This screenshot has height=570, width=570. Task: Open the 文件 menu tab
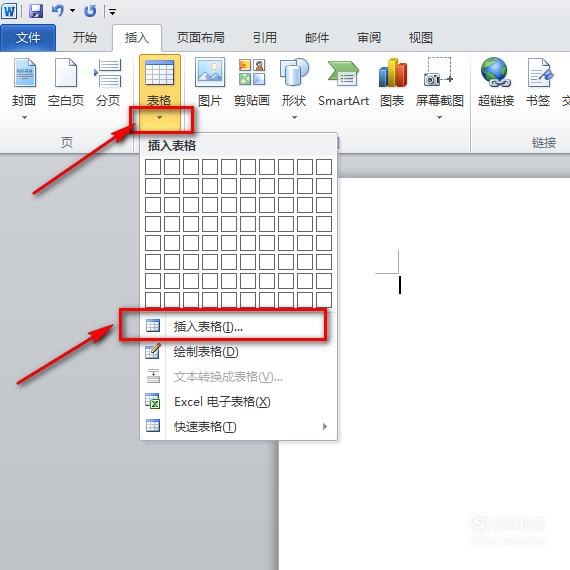tap(28, 38)
